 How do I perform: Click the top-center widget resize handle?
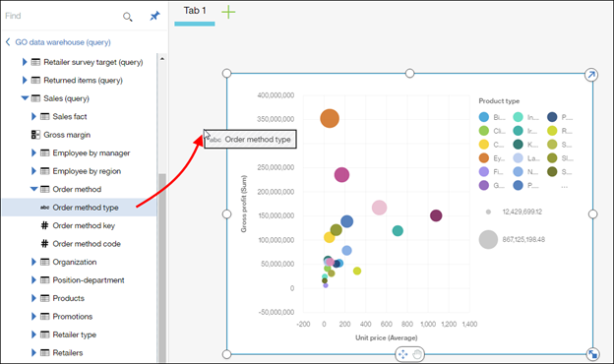pos(409,73)
